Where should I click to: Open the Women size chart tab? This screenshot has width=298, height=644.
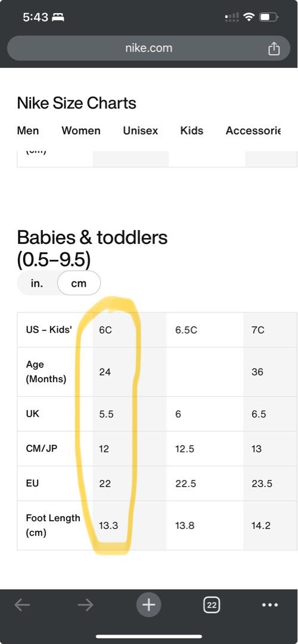pos(81,131)
